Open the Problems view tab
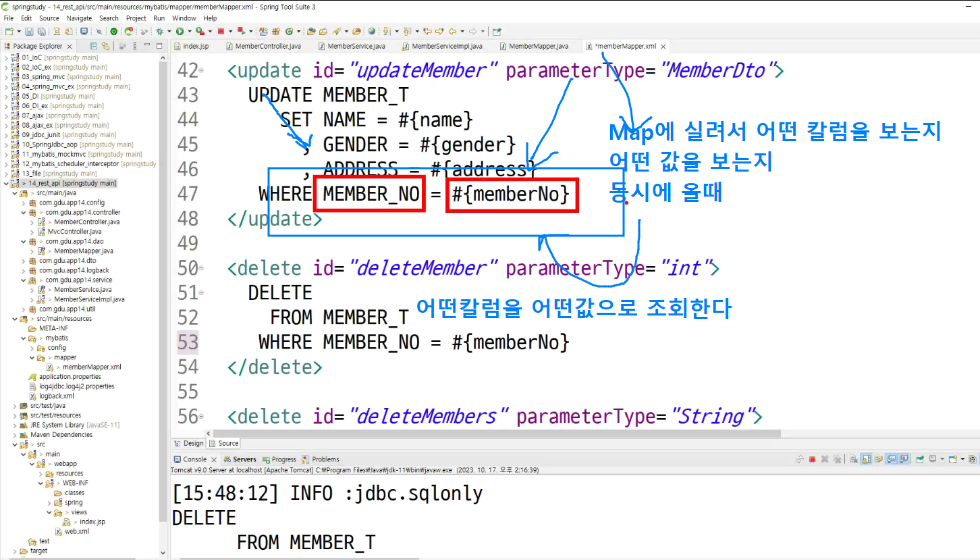Viewport: 980px width, 560px height. 321,459
